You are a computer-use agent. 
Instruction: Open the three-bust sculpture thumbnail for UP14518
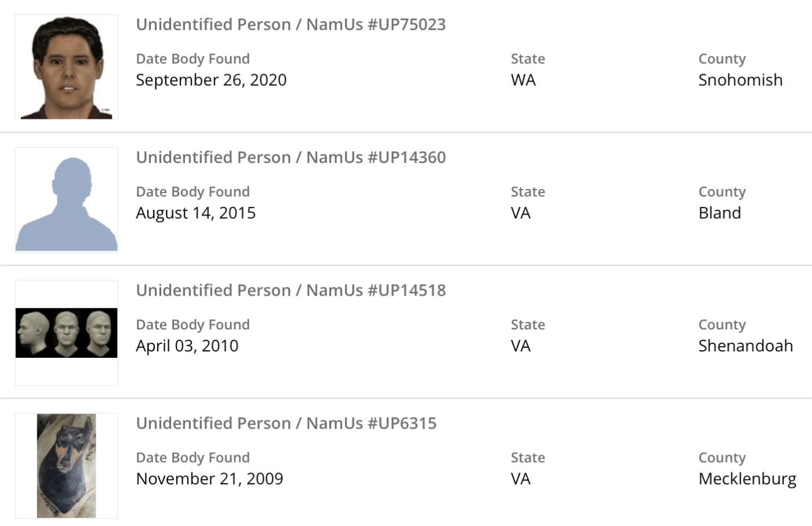[66, 333]
